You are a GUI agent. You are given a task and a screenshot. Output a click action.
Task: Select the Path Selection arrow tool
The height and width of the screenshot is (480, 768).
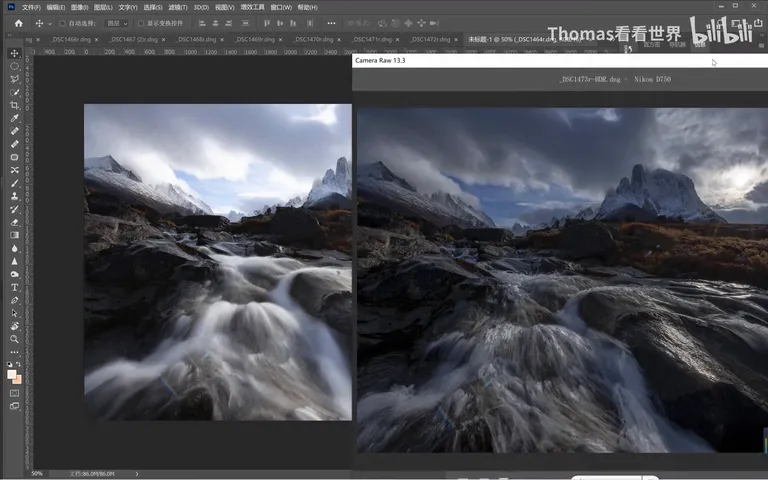pyautogui.click(x=15, y=313)
